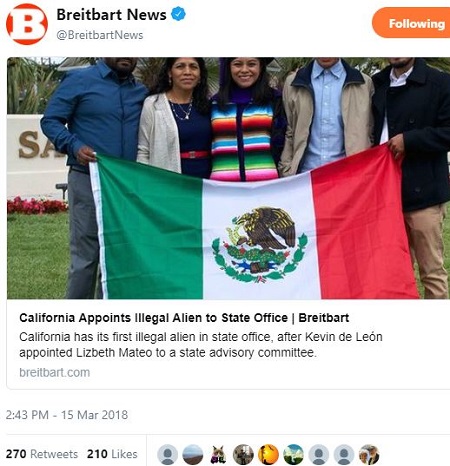This screenshot has height=466, width=450.
Task: Click the breitbart.com domain link
Action: point(54,372)
